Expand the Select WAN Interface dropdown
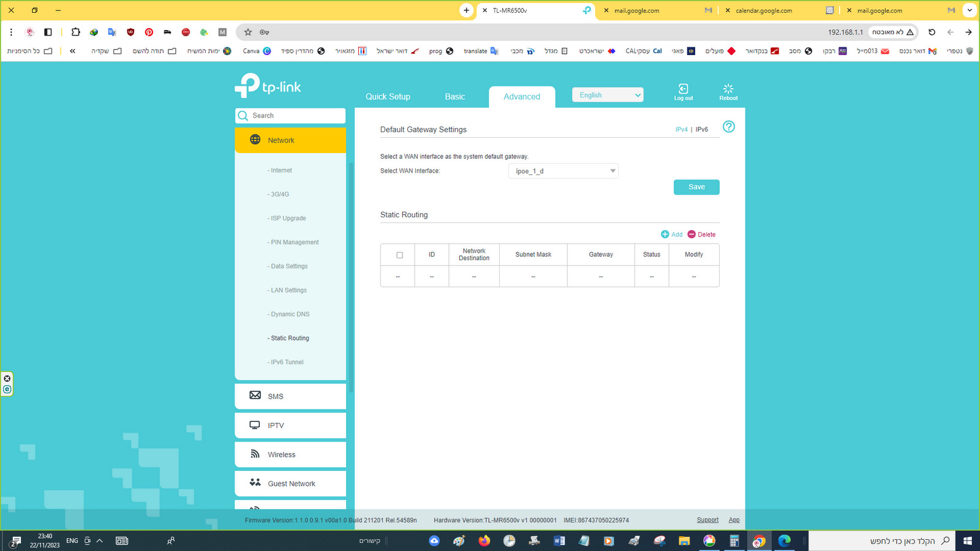The width and height of the screenshot is (980, 551). point(563,171)
